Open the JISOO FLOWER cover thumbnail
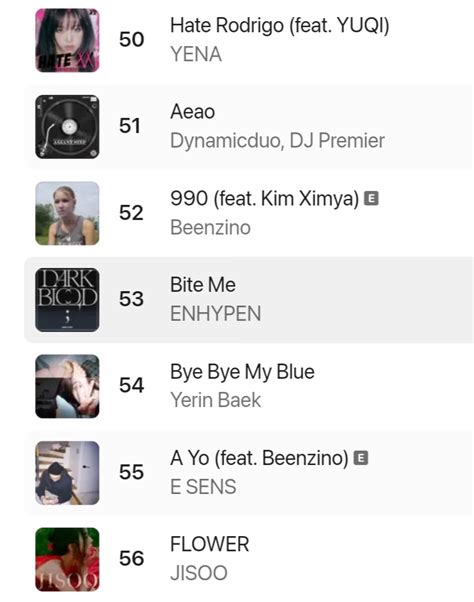Image resolution: width=474 pixels, height=602 pixels. [x=67, y=559]
